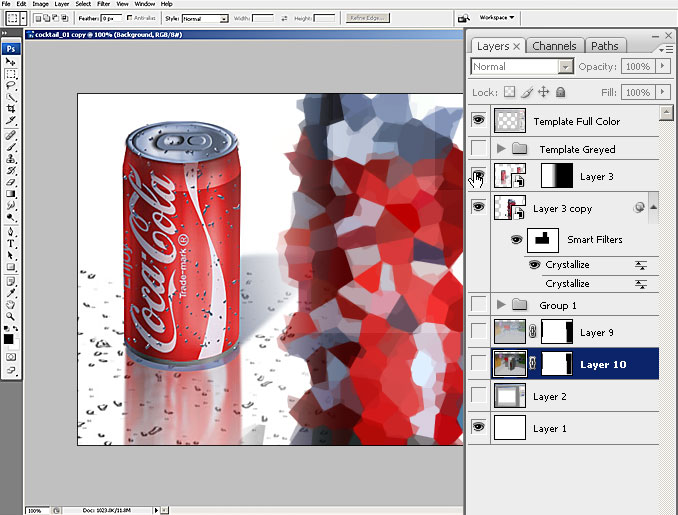The image size is (678, 515).
Task: Open blending options for top Crystallize filter
Action: pyautogui.click(x=641, y=265)
